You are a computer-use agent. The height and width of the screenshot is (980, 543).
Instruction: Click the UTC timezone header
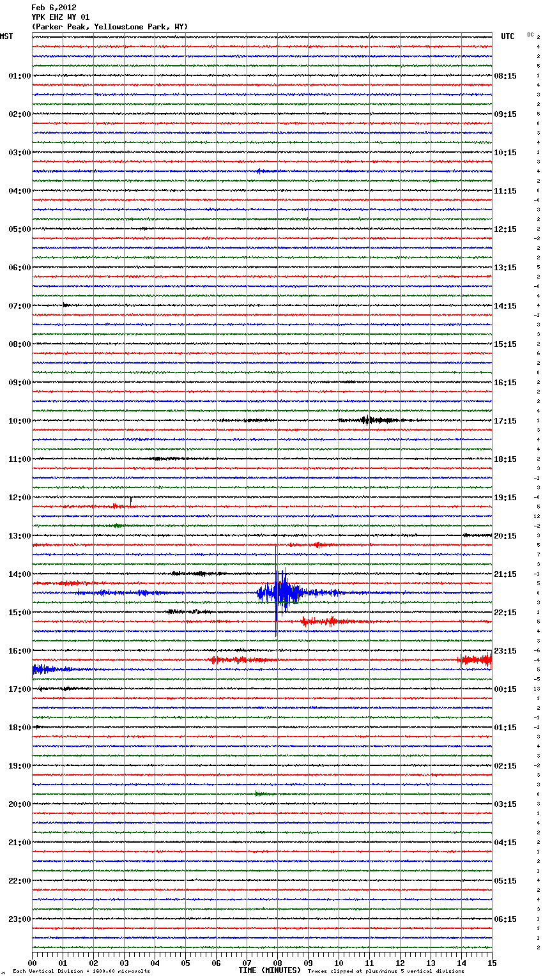[x=507, y=36]
